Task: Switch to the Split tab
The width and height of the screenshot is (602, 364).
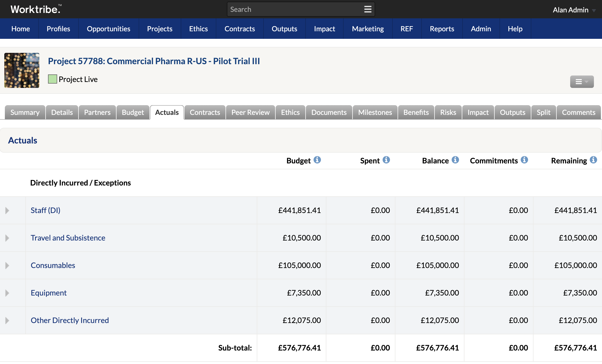Action: pyautogui.click(x=543, y=112)
